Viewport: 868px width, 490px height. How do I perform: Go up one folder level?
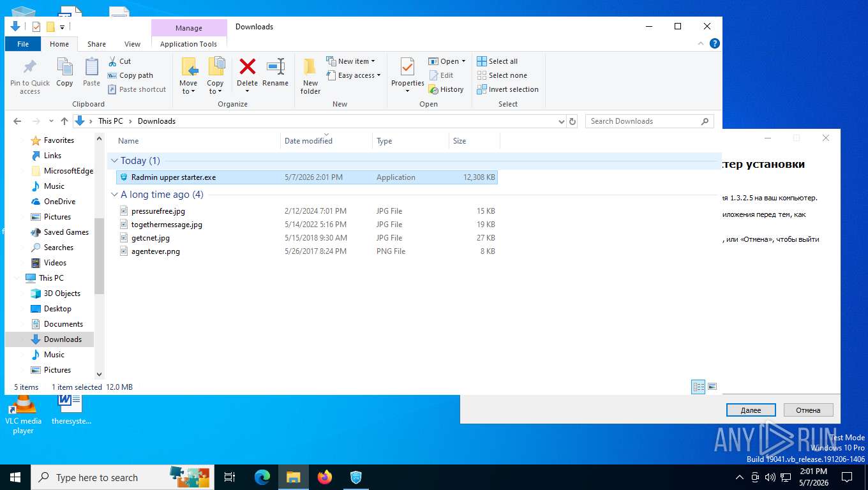pyautogui.click(x=64, y=121)
